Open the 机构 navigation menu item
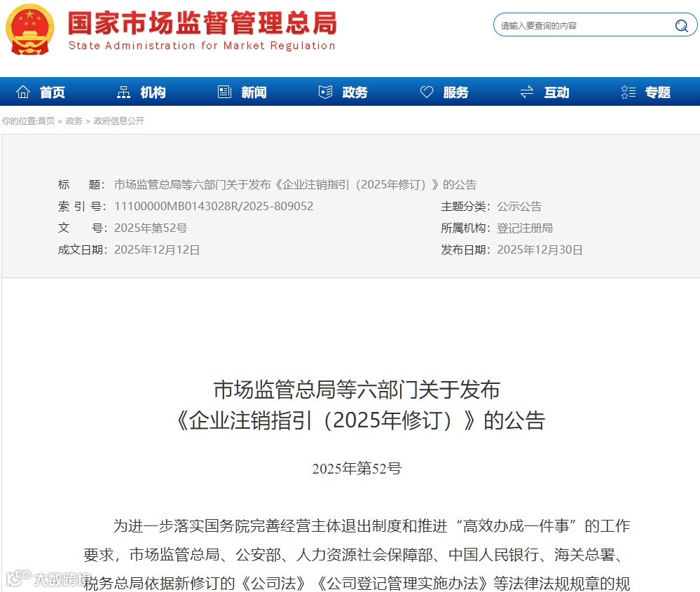Viewport: 700px width, 592px height. (x=153, y=92)
